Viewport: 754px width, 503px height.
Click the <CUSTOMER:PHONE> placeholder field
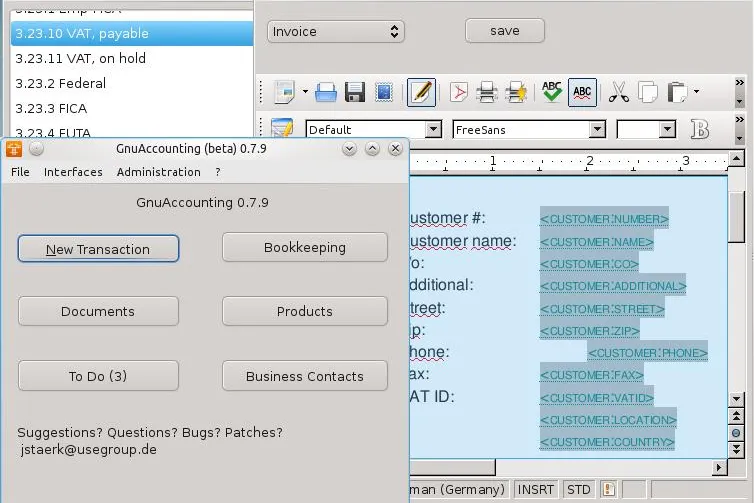(648, 352)
